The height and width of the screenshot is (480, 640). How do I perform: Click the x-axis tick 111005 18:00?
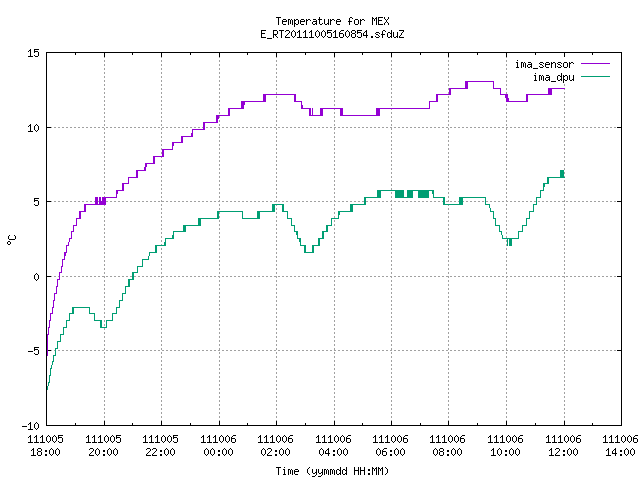click(46, 446)
